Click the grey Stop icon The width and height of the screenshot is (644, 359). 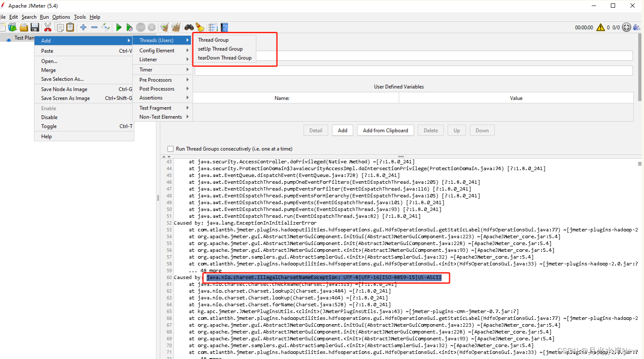pos(141,27)
